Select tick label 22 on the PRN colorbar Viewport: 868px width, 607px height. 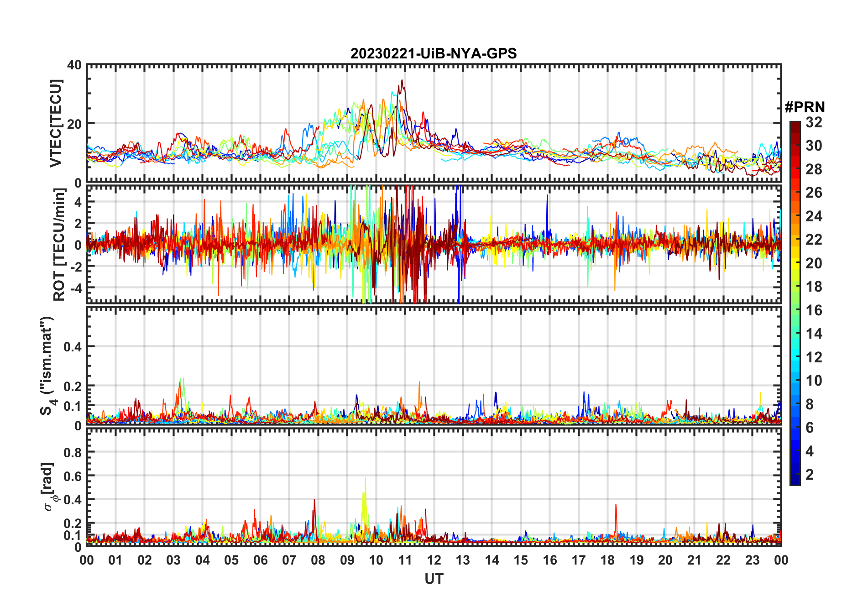tap(814, 239)
